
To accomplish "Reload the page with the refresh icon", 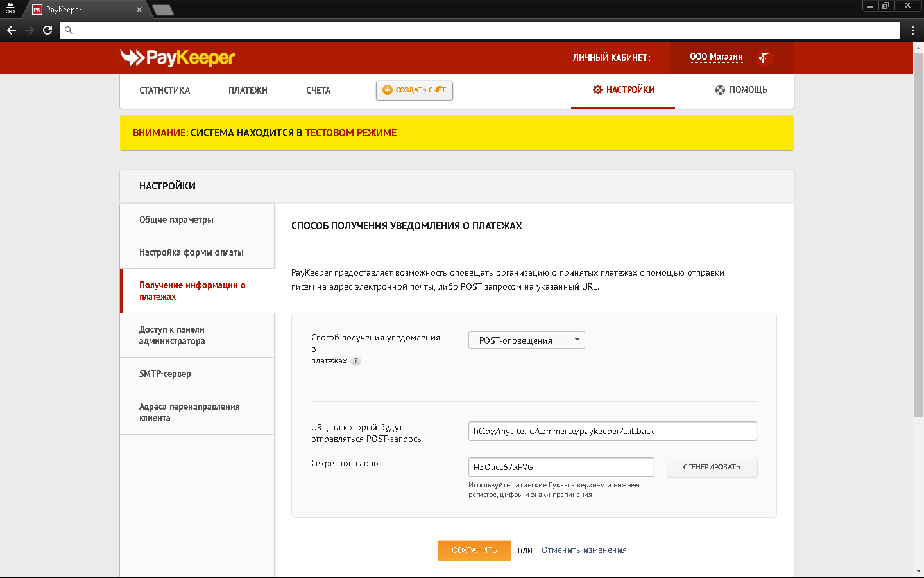I will click(47, 30).
